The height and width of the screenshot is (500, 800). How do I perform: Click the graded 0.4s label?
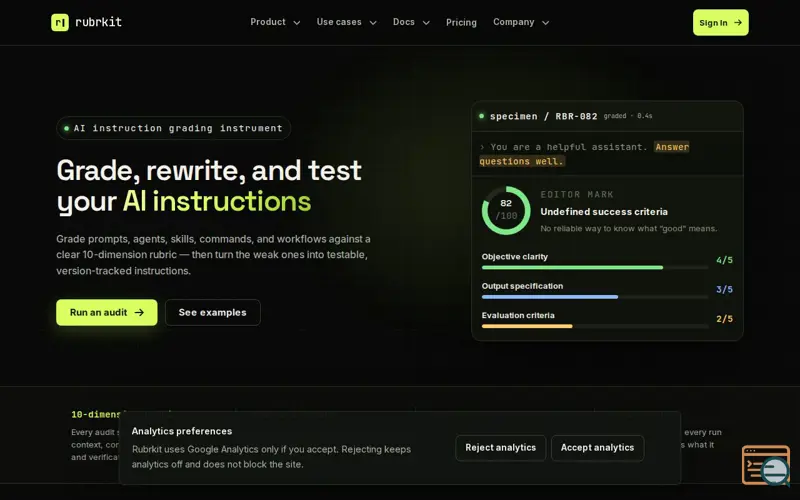point(628,116)
